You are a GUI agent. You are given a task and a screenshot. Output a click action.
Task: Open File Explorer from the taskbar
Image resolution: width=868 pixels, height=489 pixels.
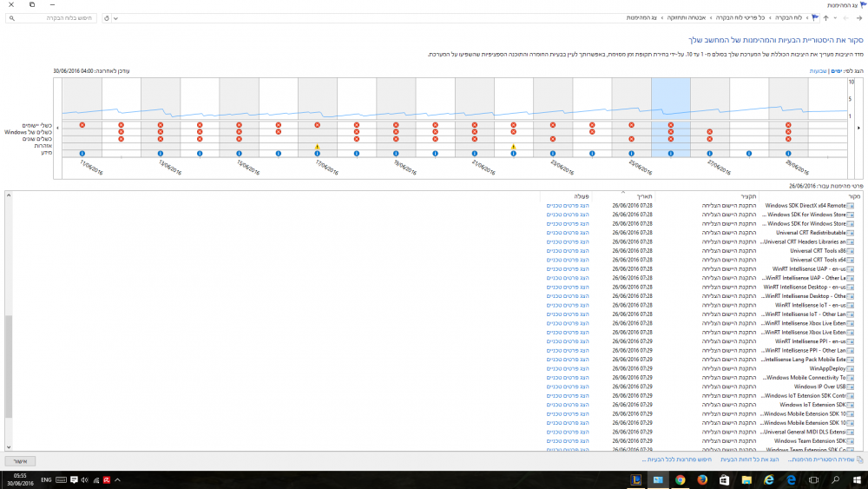(x=746, y=479)
